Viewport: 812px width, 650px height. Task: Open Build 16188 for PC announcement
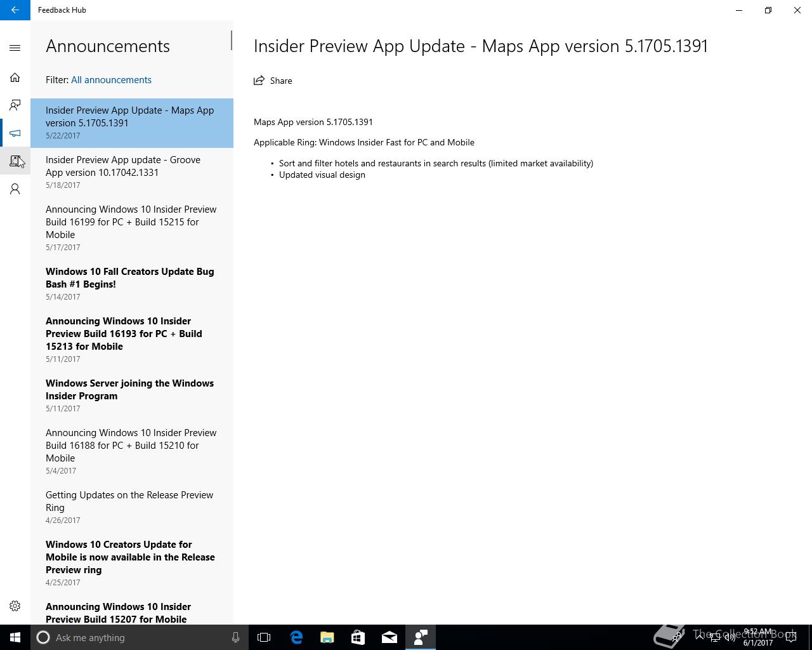(x=132, y=452)
